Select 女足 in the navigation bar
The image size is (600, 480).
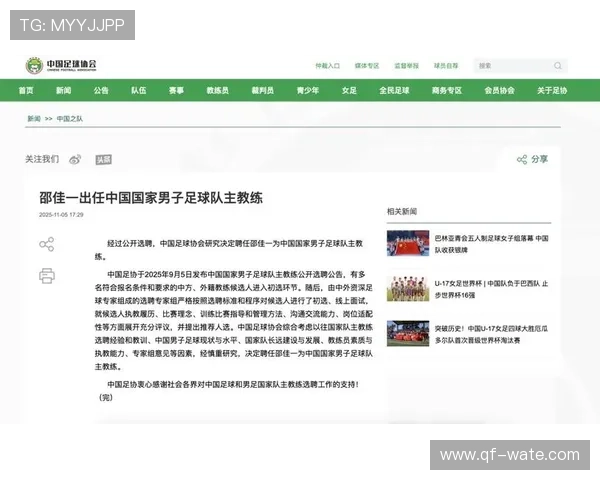349,90
